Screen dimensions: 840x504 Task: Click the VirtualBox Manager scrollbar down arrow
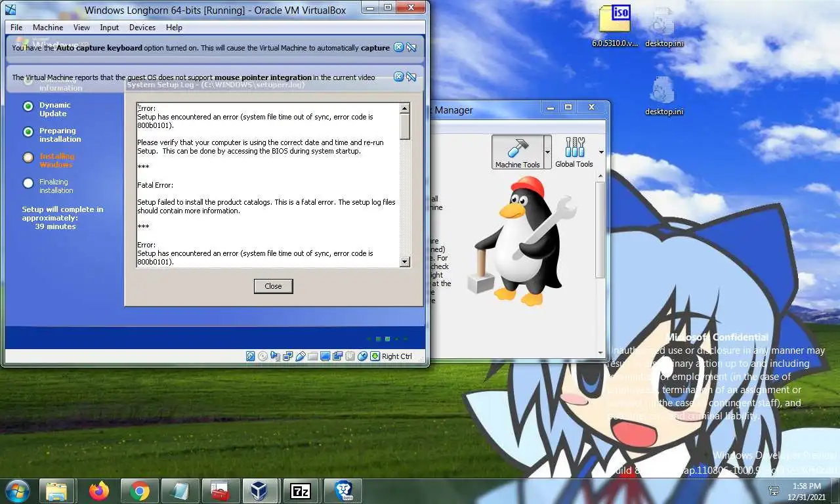point(600,353)
